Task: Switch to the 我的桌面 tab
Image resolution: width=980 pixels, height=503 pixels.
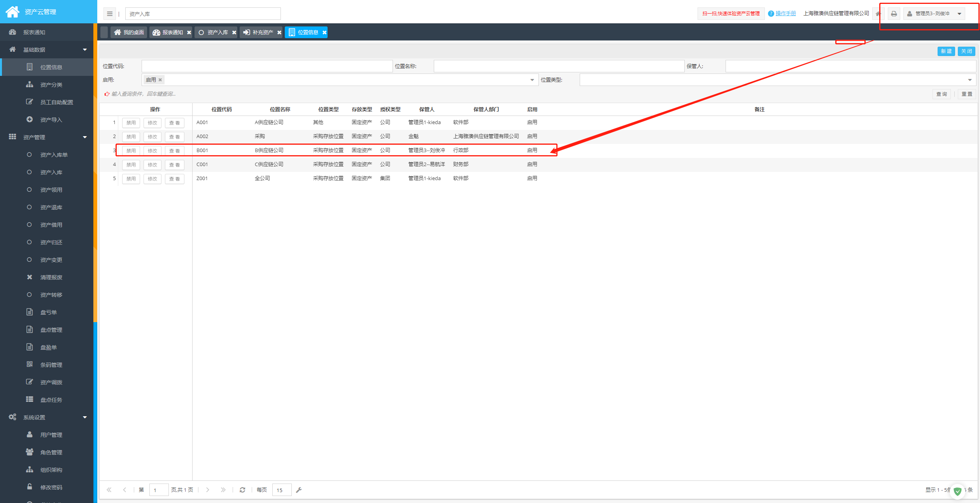Action: click(129, 33)
